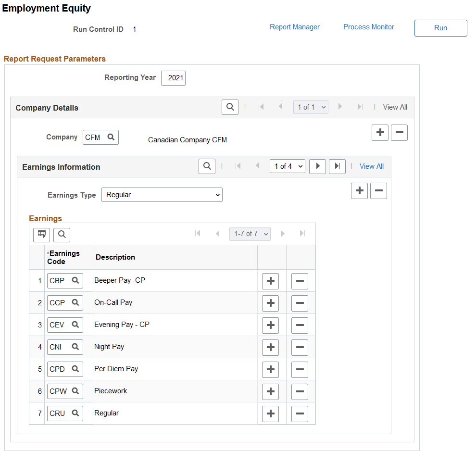Click View All in Earnings Information
The image size is (476, 451).
(371, 166)
